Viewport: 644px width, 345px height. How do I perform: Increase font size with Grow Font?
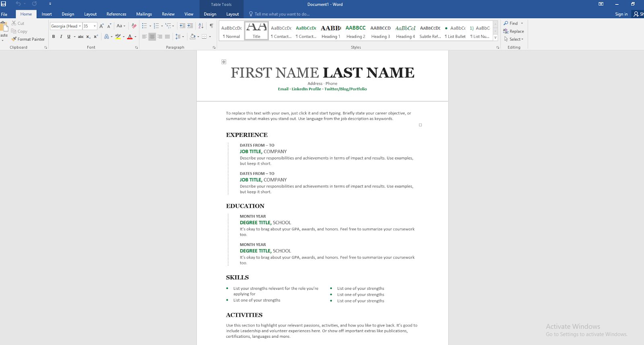101,26
